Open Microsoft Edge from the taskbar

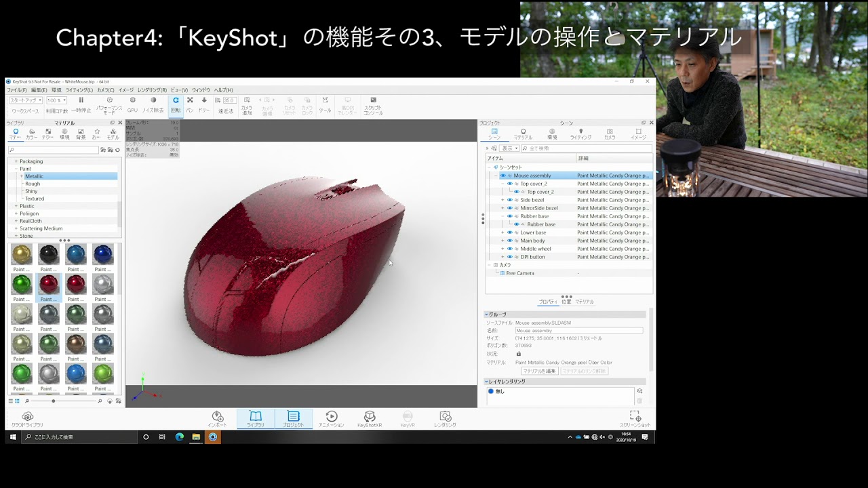[179, 437]
